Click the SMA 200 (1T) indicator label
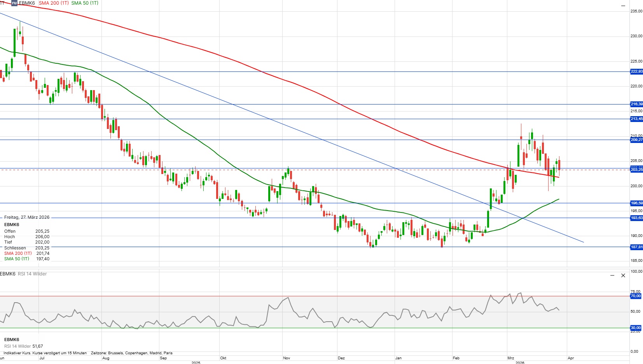Image resolution: width=643 pixels, height=364 pixels. [x=54, y=3]
